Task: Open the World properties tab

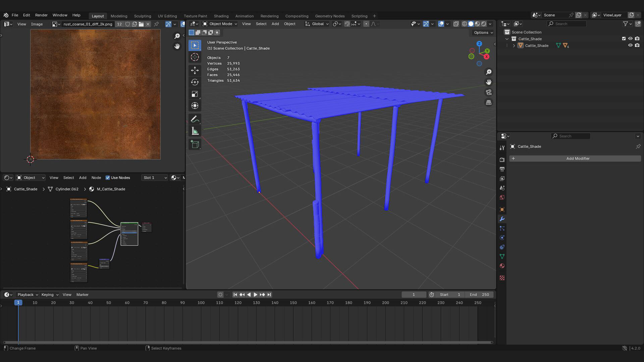Action: [x=502, y=197]
